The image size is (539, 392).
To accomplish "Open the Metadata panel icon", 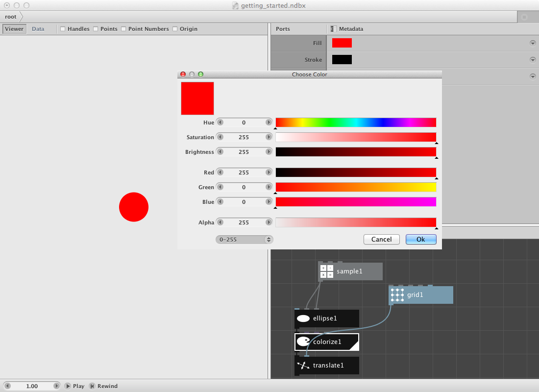I will (333, 28).
